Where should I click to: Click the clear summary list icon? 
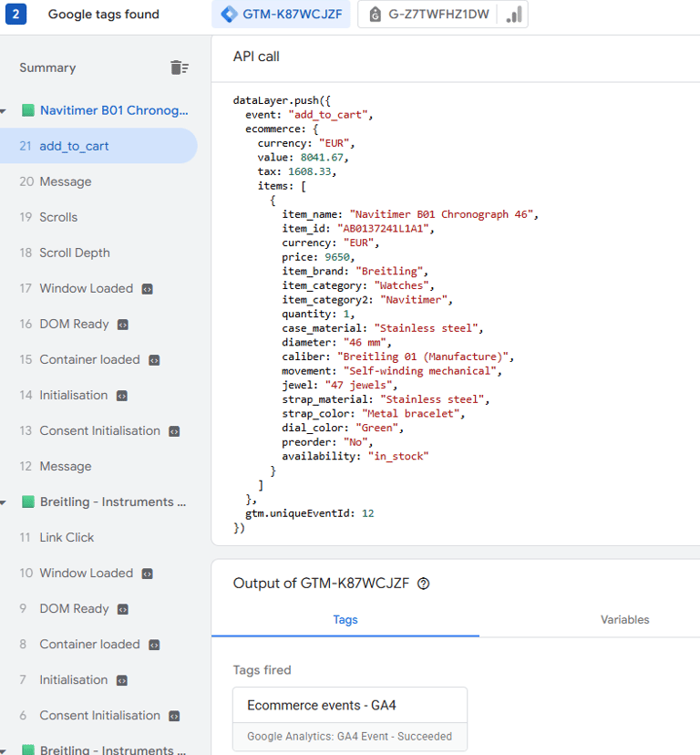pyautogui.click(x=180, y=67)
